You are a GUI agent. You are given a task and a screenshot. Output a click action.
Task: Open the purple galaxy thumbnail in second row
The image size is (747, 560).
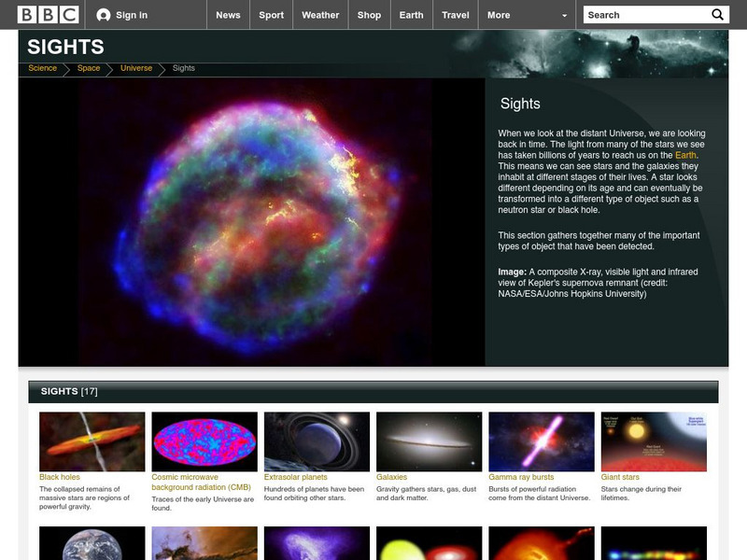pos(317,543)
